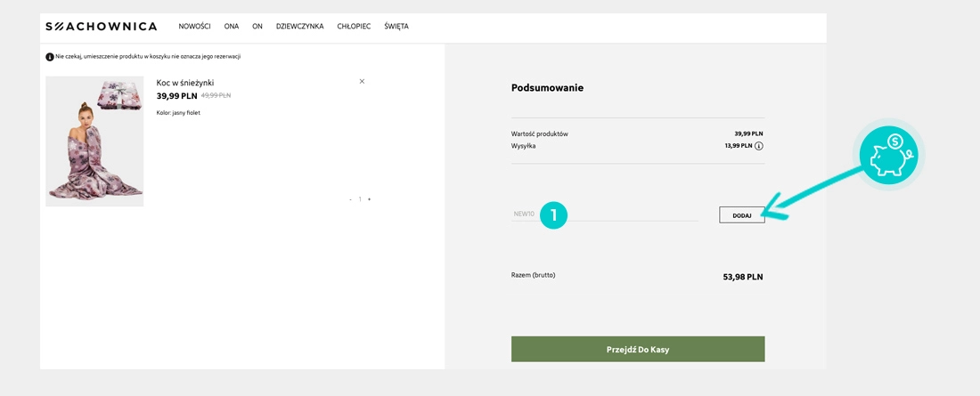The height and width of the screenshot is (396, 980).
Task: Remove Koc w śnieżynki from cart
Action: click(362, 82)
